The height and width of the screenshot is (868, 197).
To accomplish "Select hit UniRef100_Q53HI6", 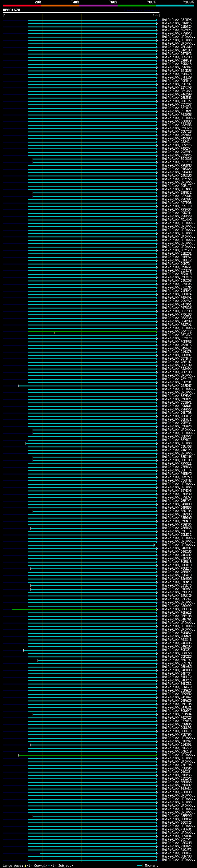I will [x=177, y=345].
